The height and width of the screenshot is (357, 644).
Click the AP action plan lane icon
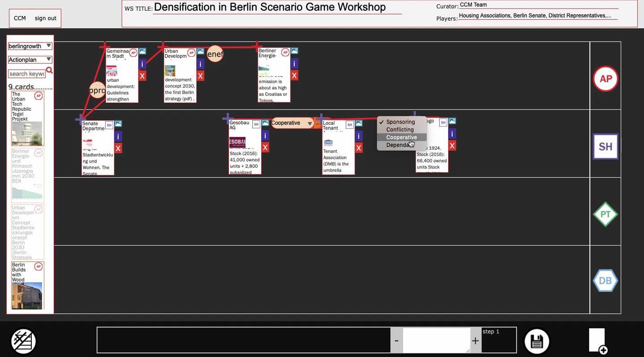tap(605, 79)
